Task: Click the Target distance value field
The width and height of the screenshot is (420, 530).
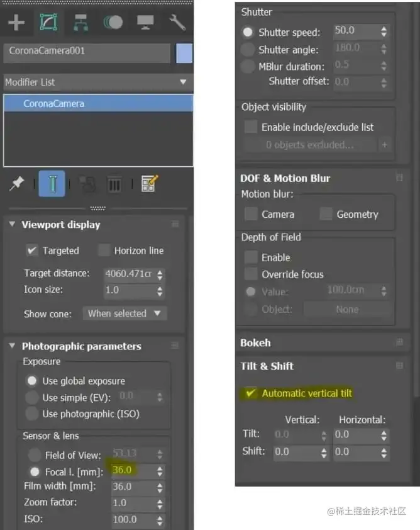Action: (x=130, y=274)
